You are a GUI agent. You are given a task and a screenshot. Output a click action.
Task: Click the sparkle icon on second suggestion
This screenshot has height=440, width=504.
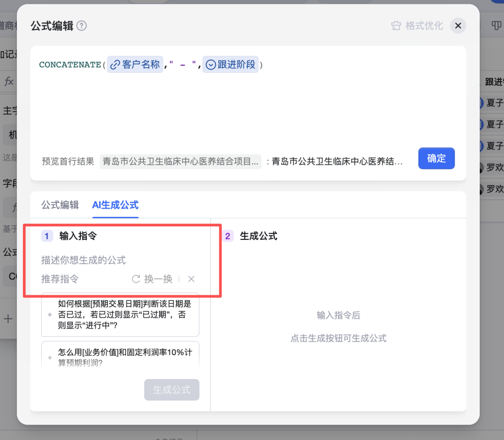pyautogui.click(x=50, y=357)
